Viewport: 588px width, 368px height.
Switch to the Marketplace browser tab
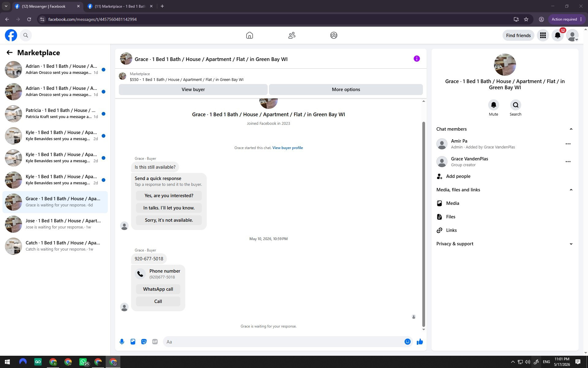120,6
